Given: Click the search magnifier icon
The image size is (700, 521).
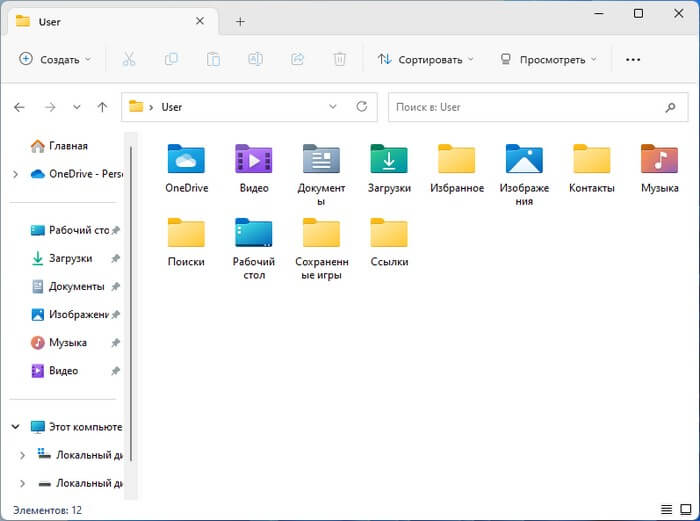Looking at the screenshot, I should click(670, 107).
